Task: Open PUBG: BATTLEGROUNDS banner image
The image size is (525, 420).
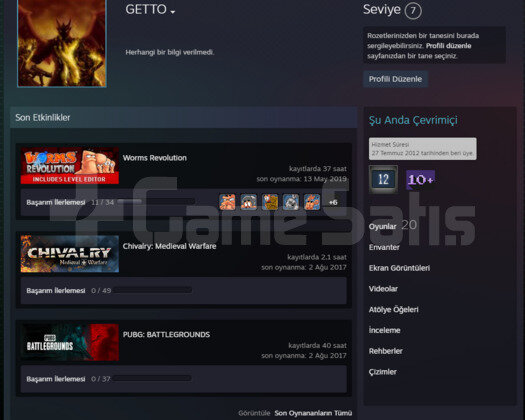Action: click(70, 342)
